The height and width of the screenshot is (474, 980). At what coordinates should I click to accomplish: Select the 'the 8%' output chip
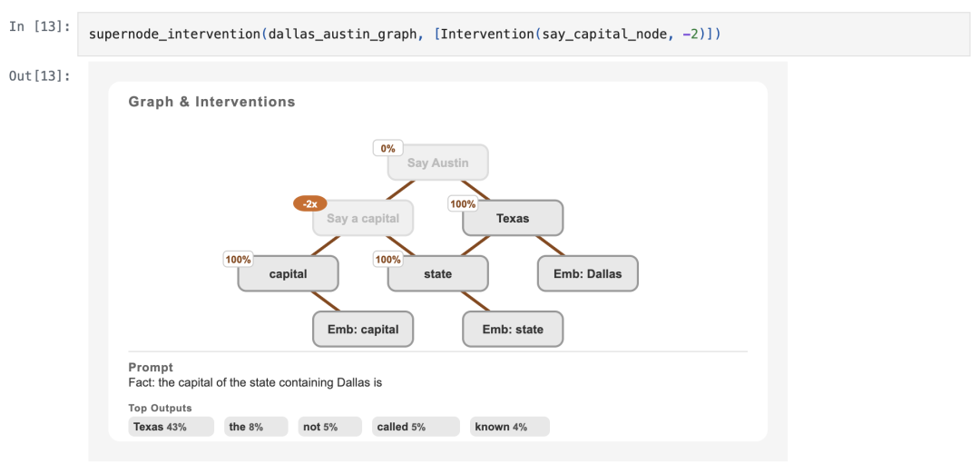click(256, 427)
